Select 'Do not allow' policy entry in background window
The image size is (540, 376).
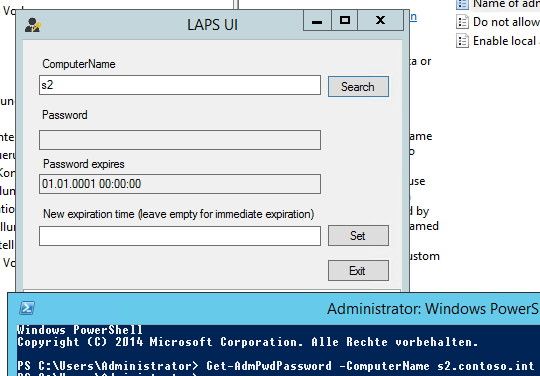click(498, 22)
